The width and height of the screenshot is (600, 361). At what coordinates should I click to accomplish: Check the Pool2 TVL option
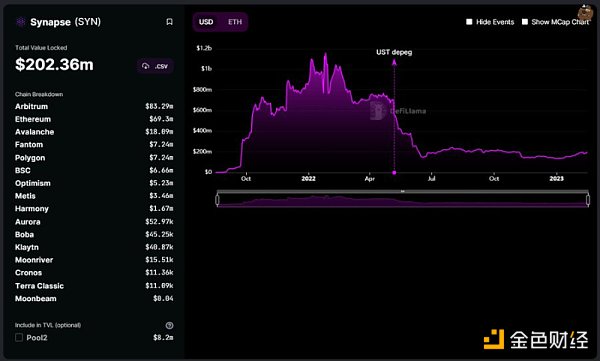tap(19, 338)
